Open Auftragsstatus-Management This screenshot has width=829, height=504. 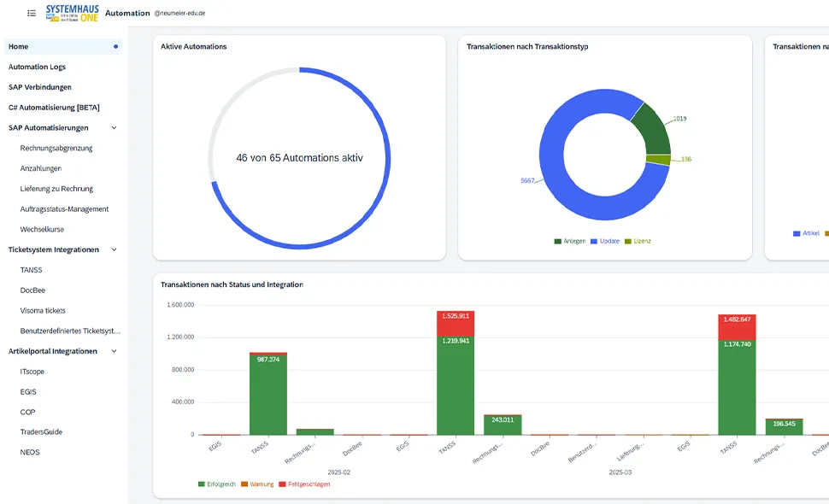pos(64,209)
